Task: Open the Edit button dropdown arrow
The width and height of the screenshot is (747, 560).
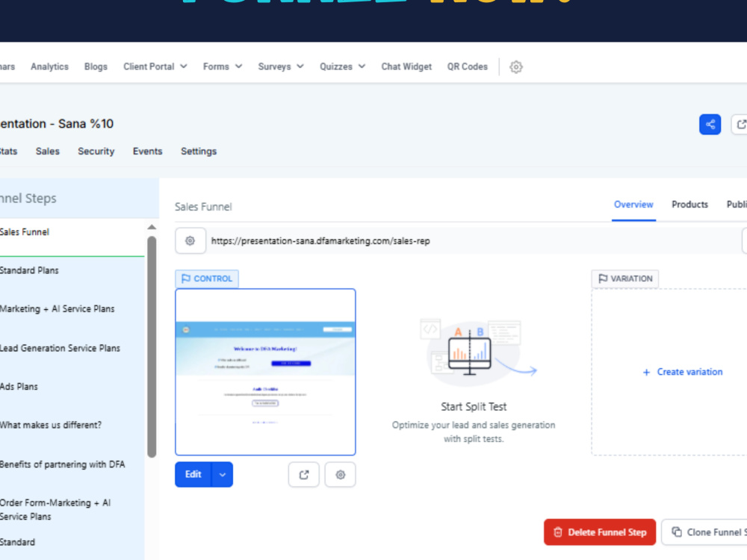Action: tap(223, 475)
